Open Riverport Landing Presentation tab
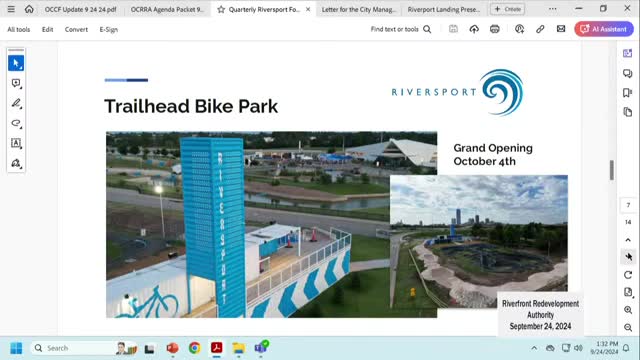 444,9
